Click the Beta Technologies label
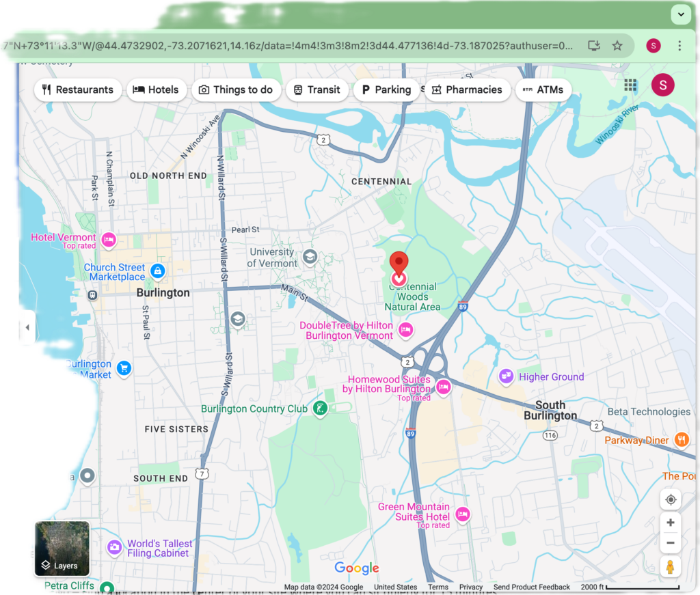 click(649, 412)
